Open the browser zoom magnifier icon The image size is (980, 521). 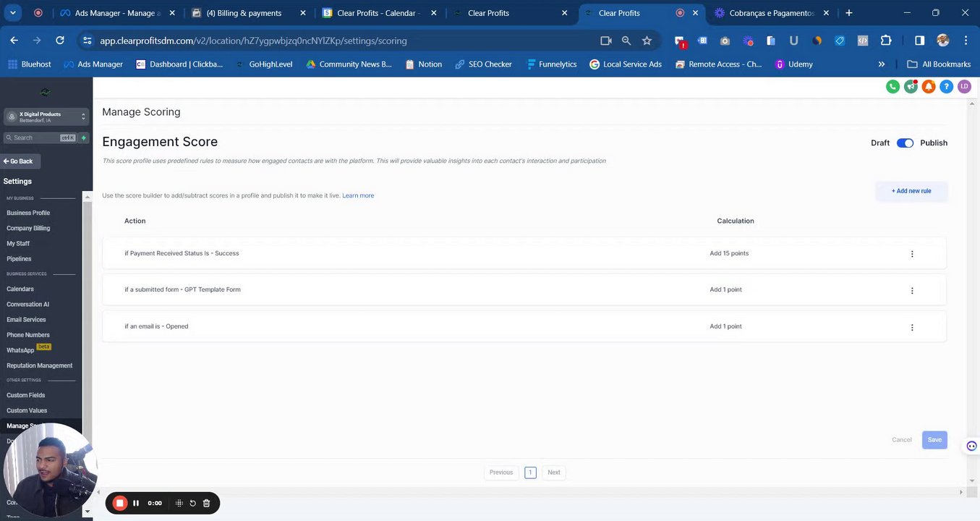(x=626, y=41)
